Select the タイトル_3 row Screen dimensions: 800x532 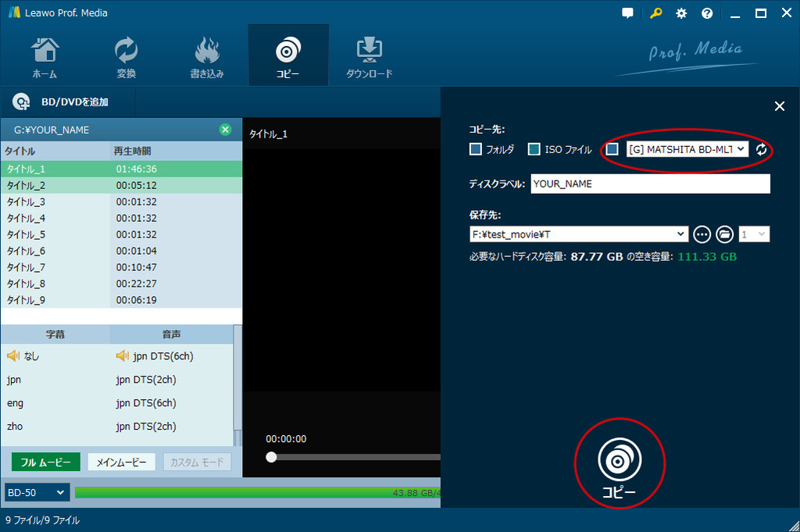(121, 202)
